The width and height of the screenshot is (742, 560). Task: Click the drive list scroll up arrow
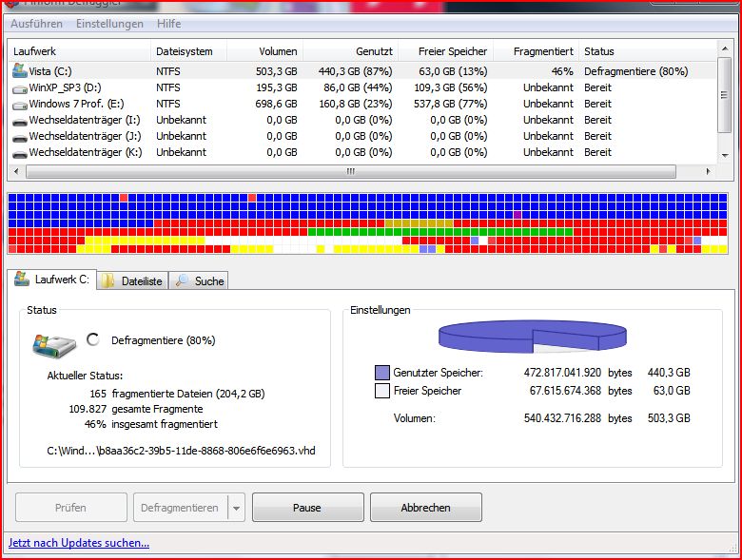pyautogui.click(x=725, y=48)
